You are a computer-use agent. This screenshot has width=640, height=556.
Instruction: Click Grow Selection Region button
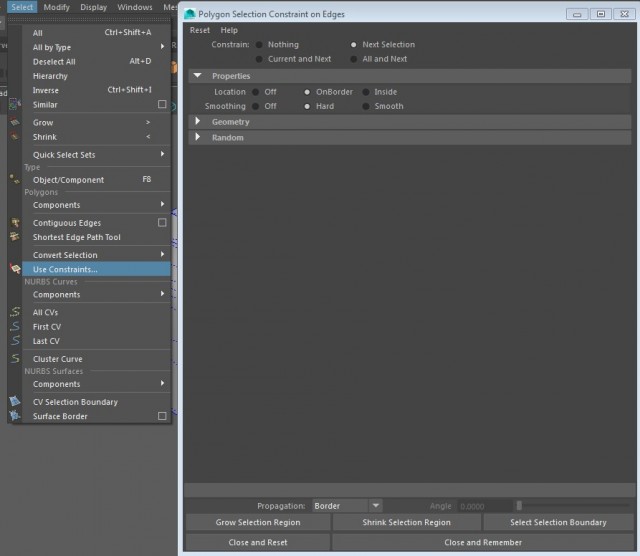point(258,523)
